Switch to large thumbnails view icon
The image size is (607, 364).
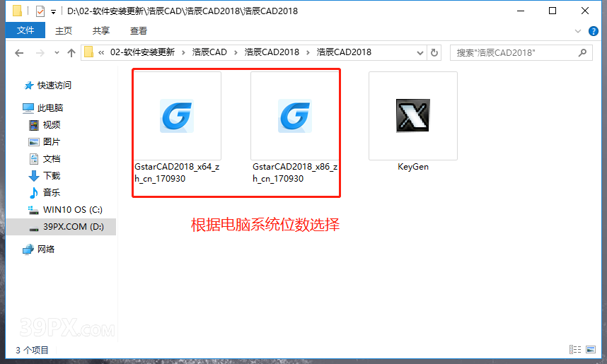(x=591, y=350)
